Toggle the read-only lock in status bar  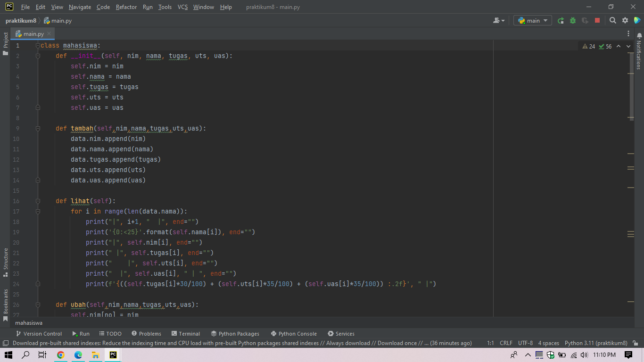636,343
